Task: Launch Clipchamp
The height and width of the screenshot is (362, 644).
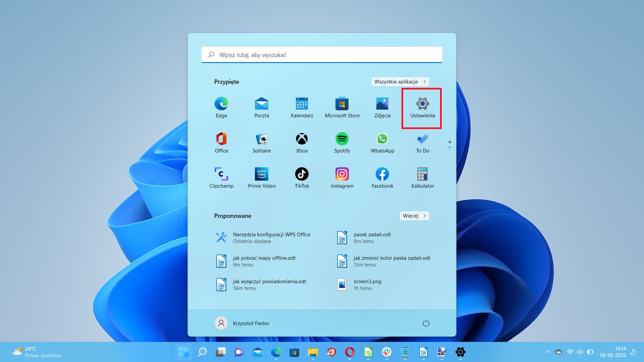Action: [221, 178]
